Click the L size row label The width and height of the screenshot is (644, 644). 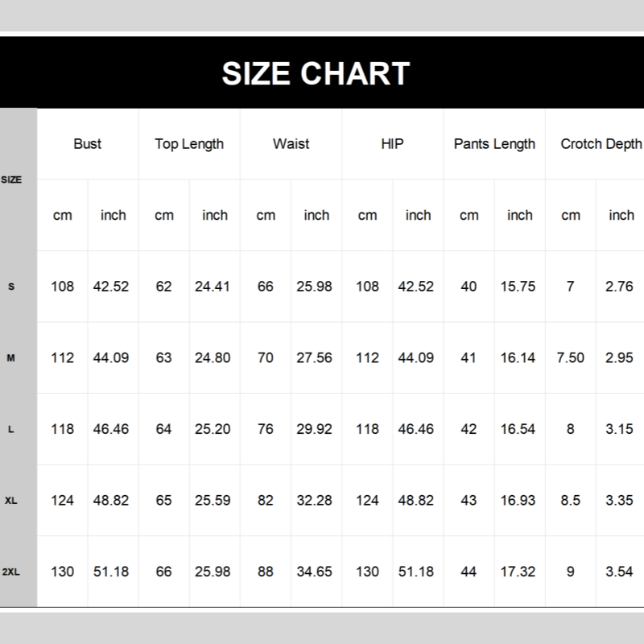[x=10, y=430]
